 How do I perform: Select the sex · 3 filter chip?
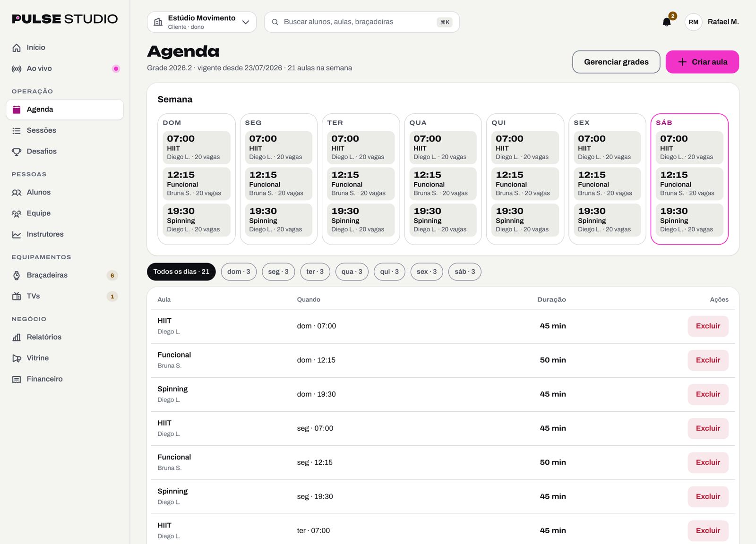pos(427,272)
